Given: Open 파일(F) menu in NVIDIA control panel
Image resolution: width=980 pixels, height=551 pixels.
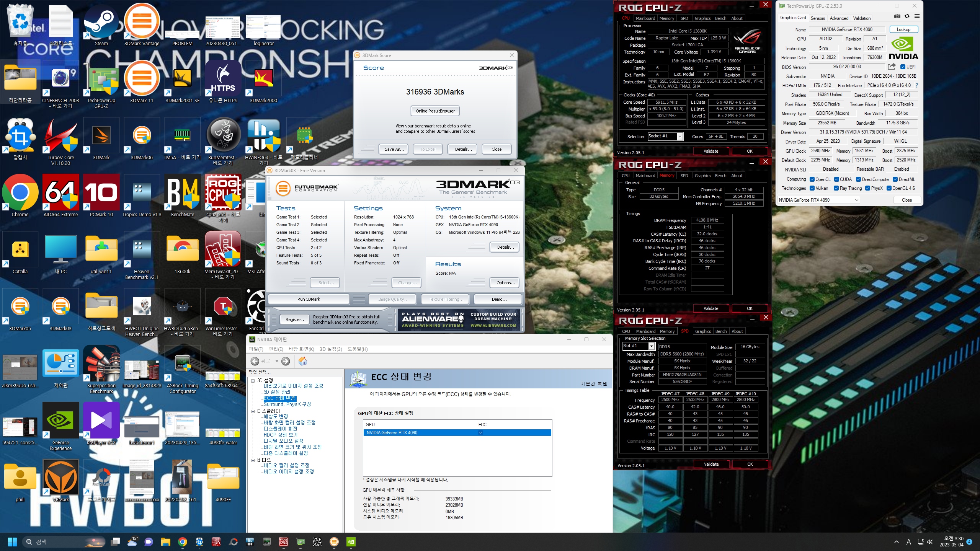Looking at the screenshot, I should (256, 349).
